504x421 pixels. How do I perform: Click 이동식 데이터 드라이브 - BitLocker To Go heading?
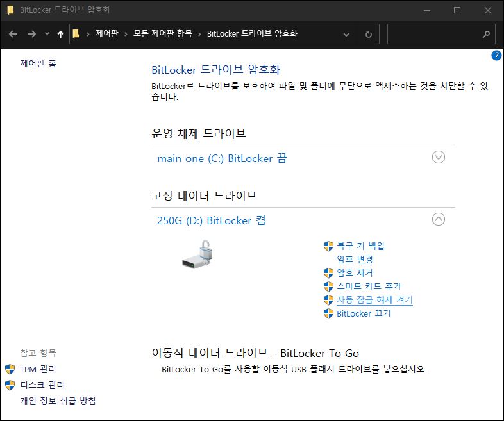pos(255,353)
